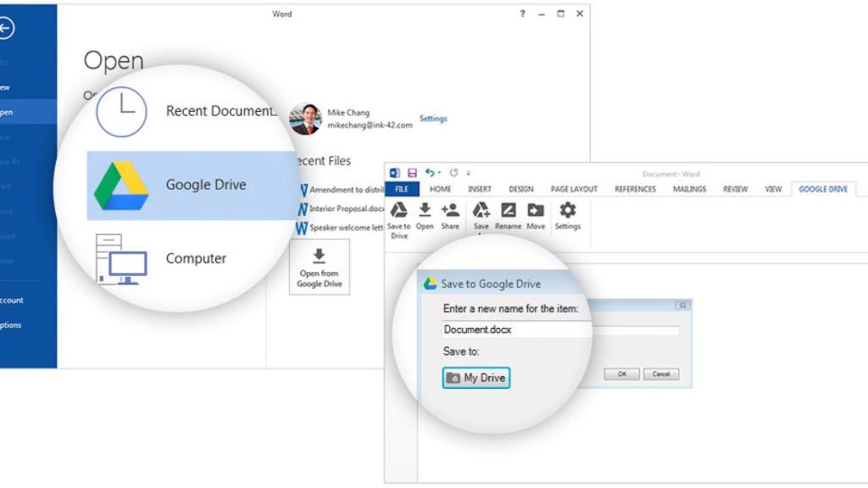868x488 pixels.
Task: Click the Open download icon in ribbon
Action: pos(425,210)
